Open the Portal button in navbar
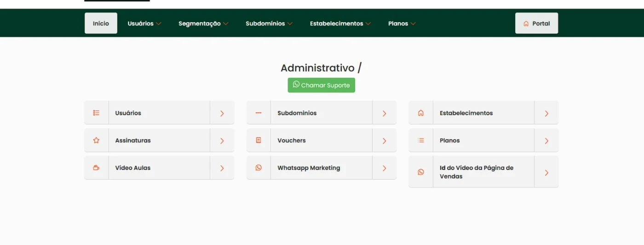The height and width of the screenshot is (245, 644). (536, 23)
